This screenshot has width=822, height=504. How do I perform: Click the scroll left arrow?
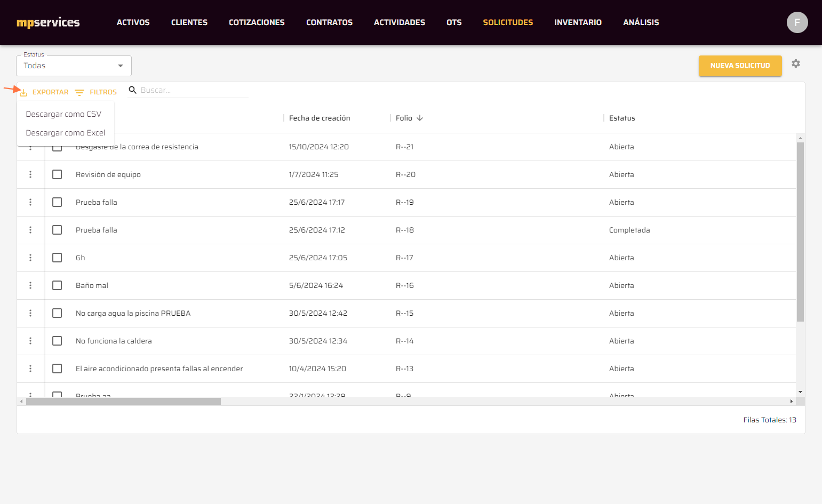pos(21,401)
